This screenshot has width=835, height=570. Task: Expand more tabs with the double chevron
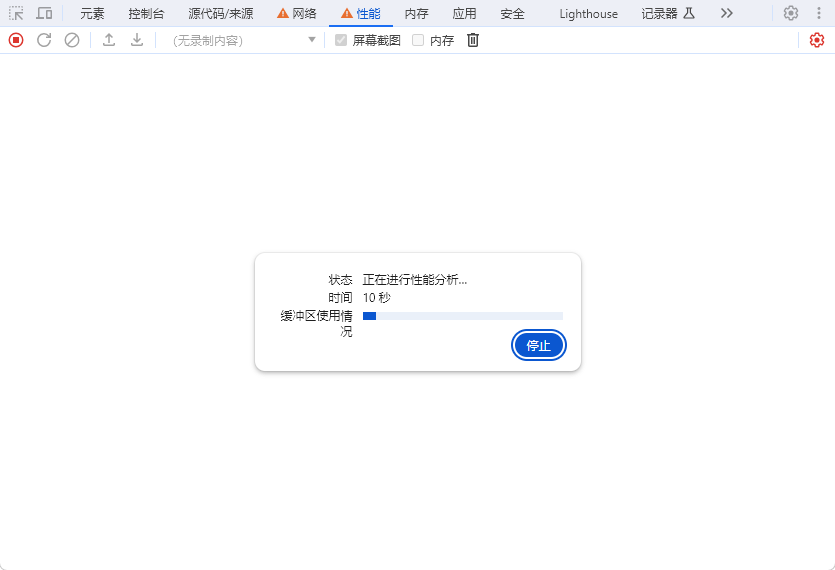pyautogui.click(x=727, y=13)
